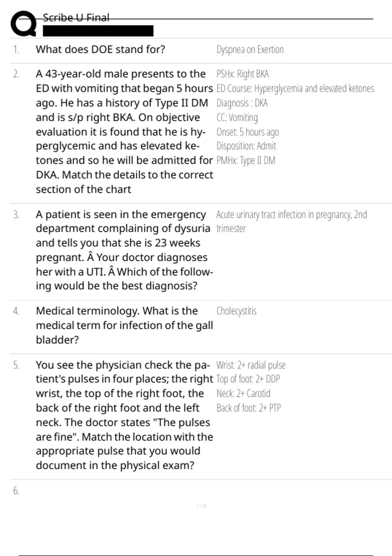Screen dimensions: 392x556
Task: Click the blacked-out bar under the title
Action: pos(98,31)
